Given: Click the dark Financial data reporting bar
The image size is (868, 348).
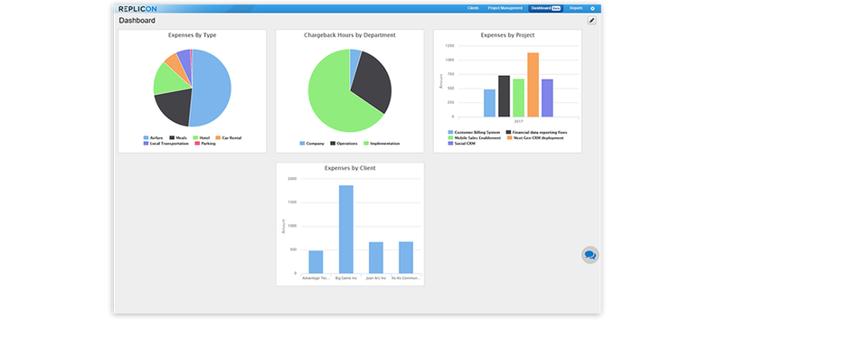Looking at the screenshot, I should click(x=505, y=97).
